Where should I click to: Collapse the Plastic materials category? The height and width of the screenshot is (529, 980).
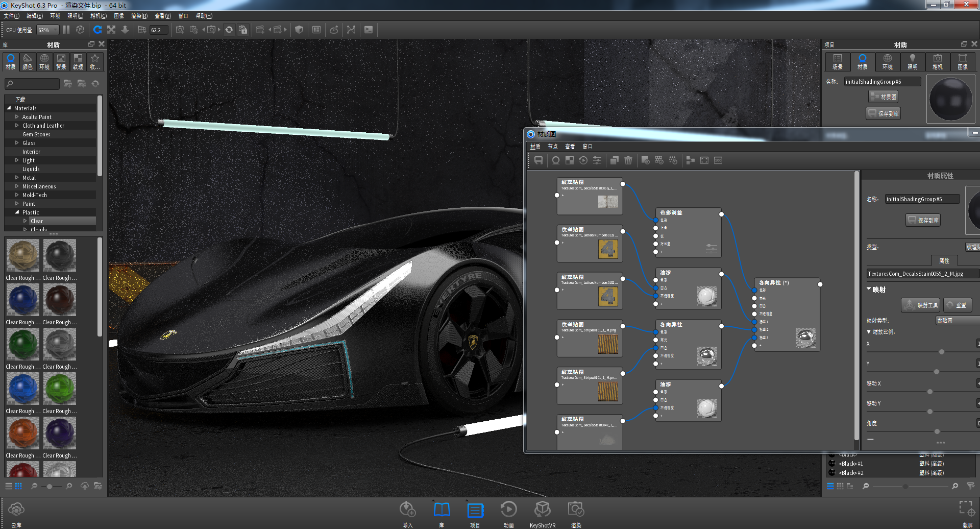(x=16, y=212)
